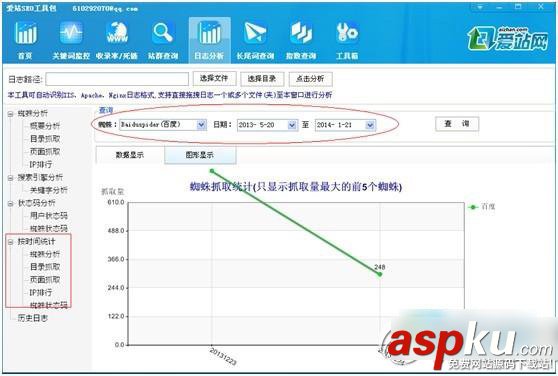Open the 首页 home icon
The image size is (558, 376).
pos(25,40)
